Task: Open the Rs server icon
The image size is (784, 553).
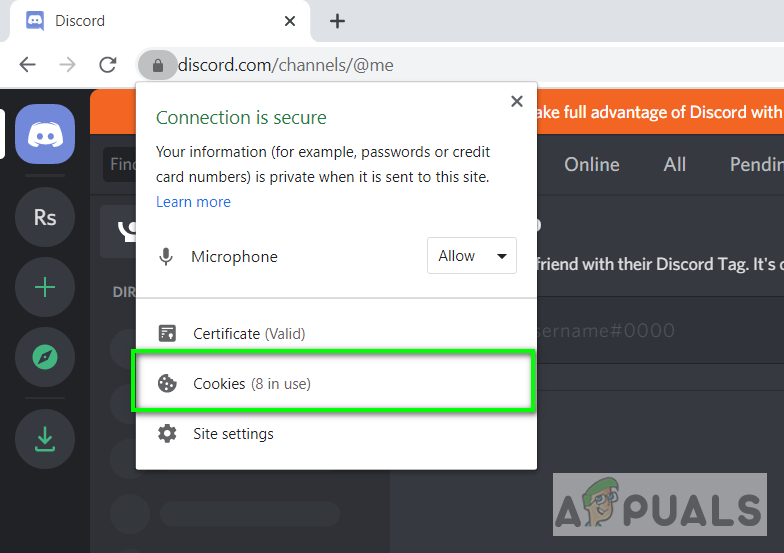Action: pos(45,217)
